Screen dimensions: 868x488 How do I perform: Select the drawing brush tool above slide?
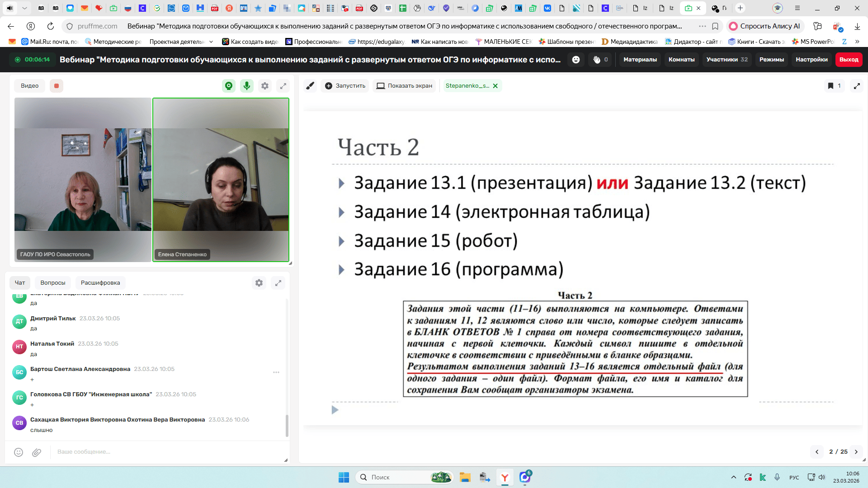pos(310,86)
